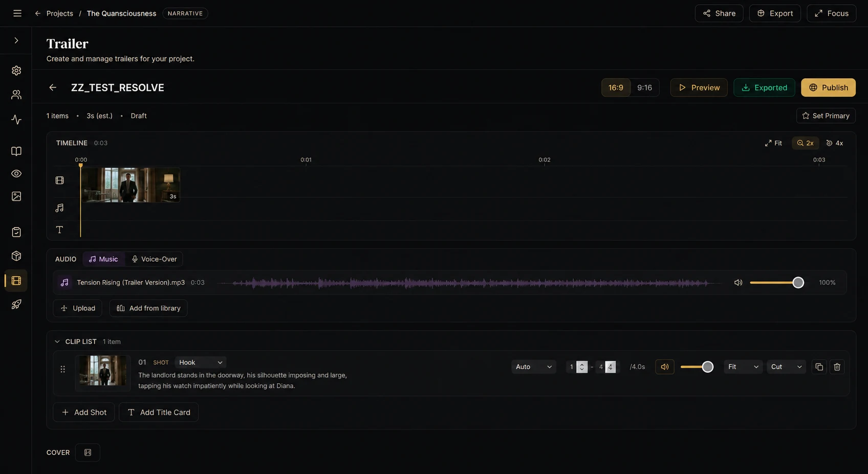Open the image gallery sidebar icon
This screenshot has height=474, width=868.
coord(16,196)
